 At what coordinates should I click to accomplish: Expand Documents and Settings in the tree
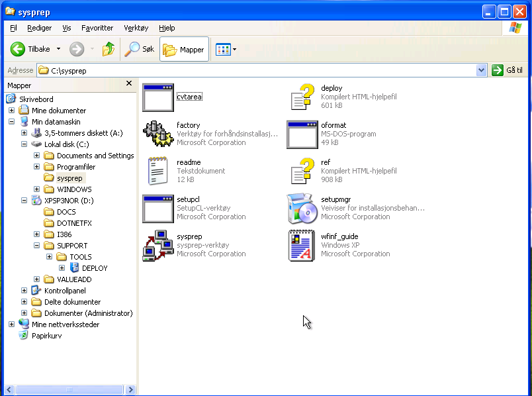point(38,155)
